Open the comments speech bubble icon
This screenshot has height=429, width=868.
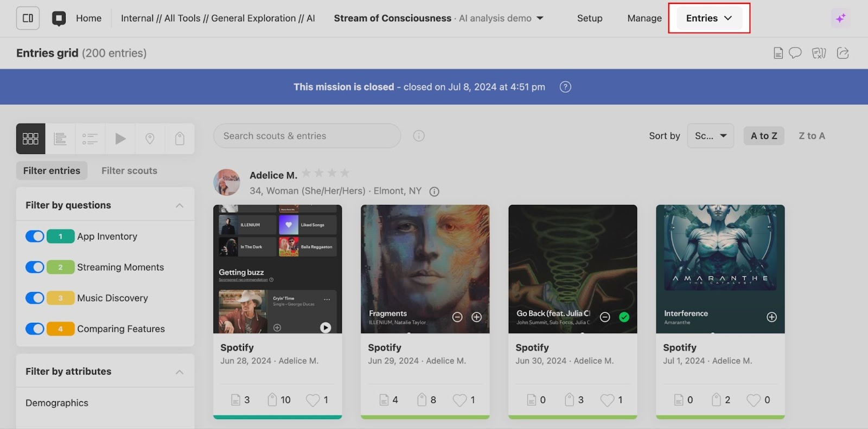point(795,53)
